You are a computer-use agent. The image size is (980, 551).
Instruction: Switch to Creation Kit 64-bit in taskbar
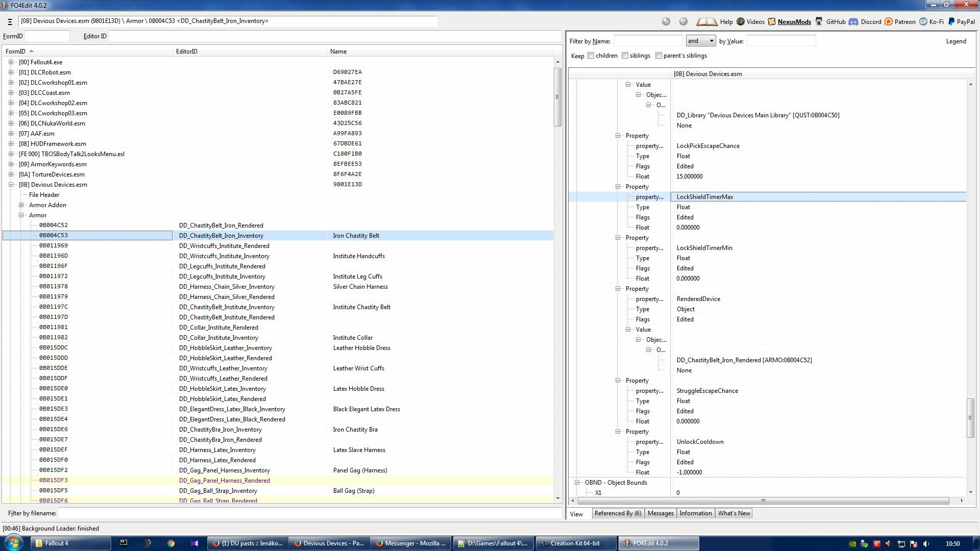(x=575, y=543)
